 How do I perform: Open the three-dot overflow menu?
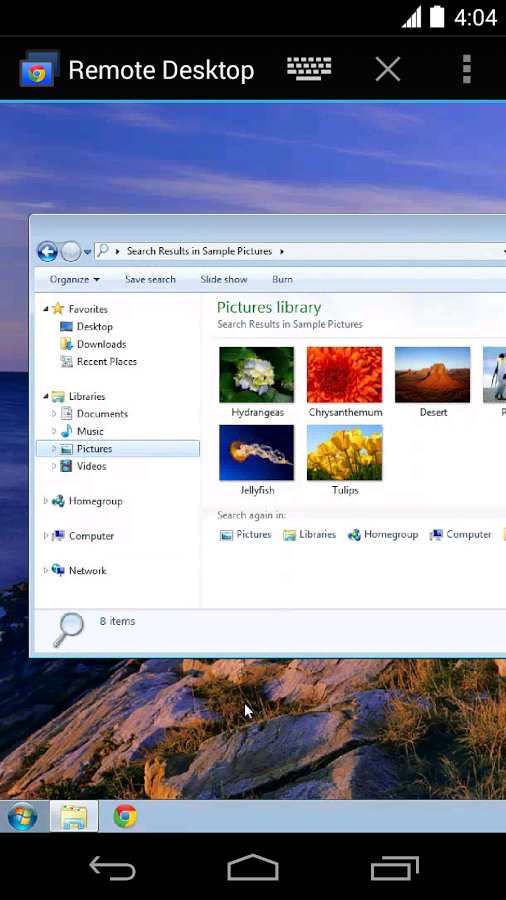(466, 70)
